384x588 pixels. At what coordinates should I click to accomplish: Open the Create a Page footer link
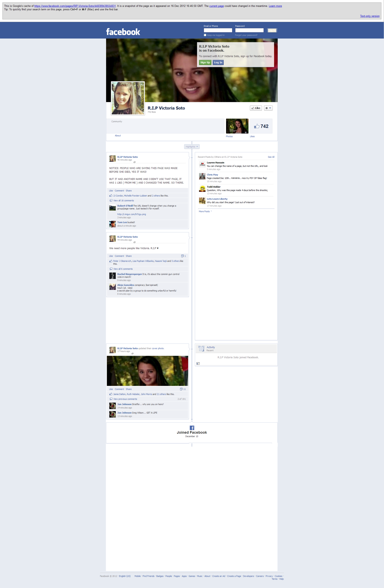click(234, 576)
